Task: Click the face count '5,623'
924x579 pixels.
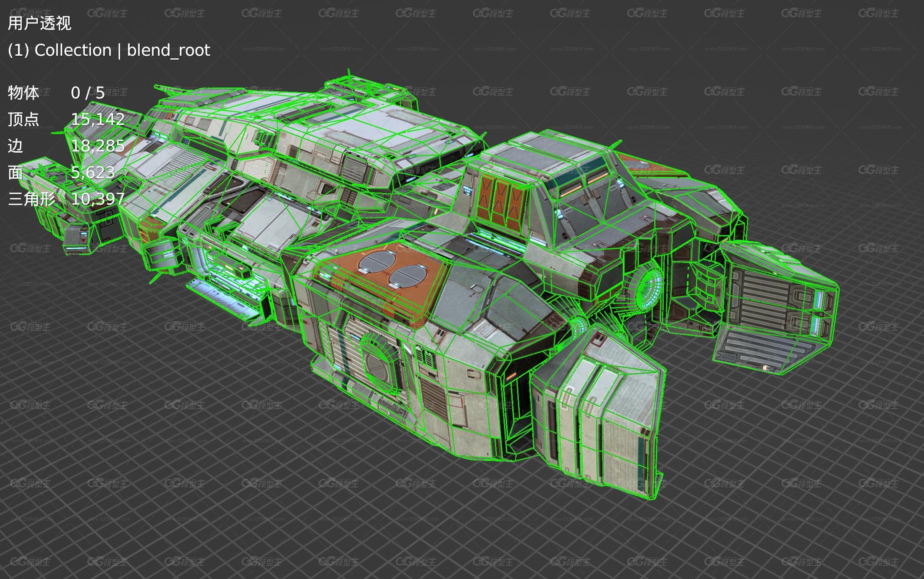Action: [93, 172]
